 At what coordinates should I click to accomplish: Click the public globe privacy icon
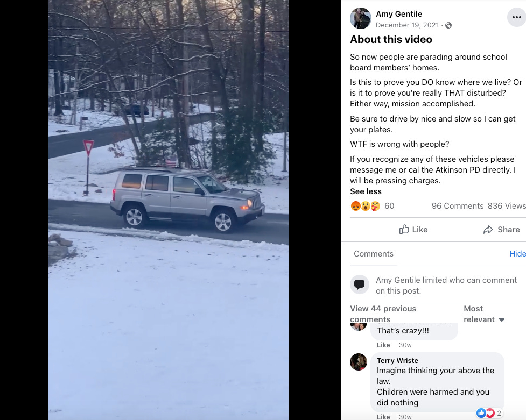point(448,25)
